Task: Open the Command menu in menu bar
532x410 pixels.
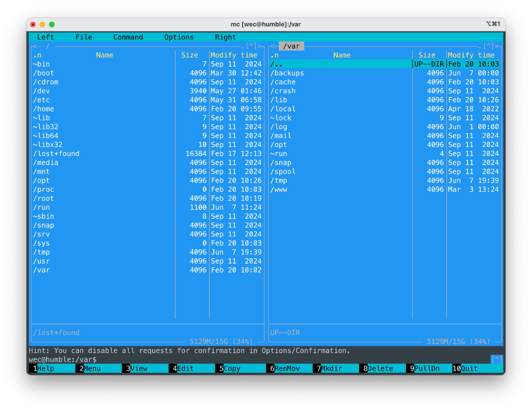Action: (x=128, y=37)
